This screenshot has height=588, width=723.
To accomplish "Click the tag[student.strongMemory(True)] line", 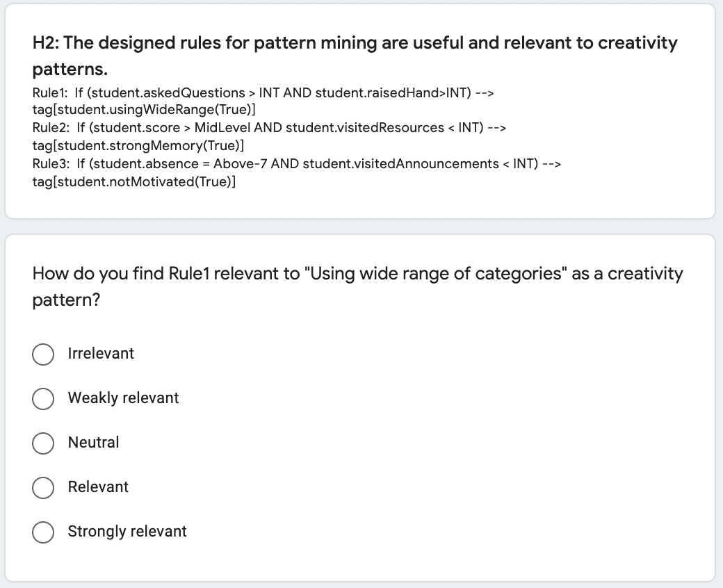I will coord(138,146).
